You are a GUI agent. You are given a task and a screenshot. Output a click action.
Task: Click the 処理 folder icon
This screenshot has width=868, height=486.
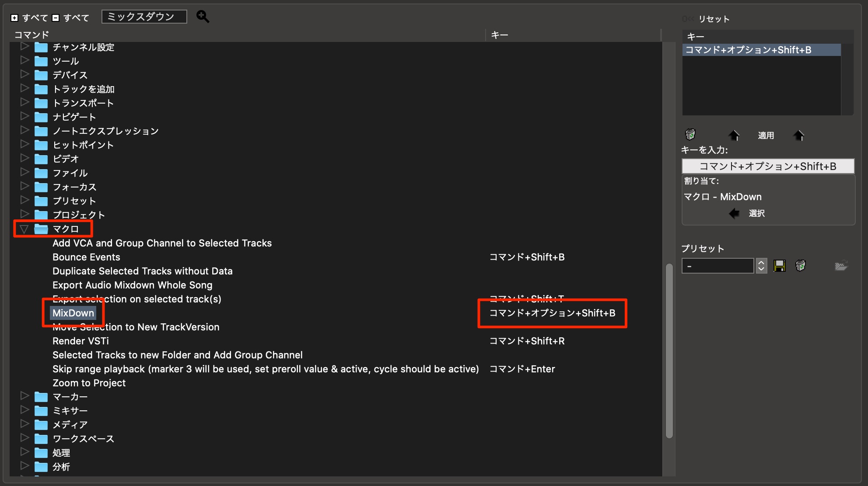[x=41, y=453]
